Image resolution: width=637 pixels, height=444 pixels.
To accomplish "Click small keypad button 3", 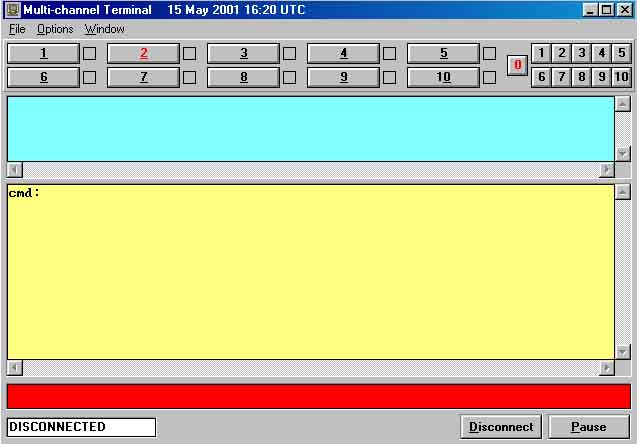I will pyautogui.click(x=581, y=53).
